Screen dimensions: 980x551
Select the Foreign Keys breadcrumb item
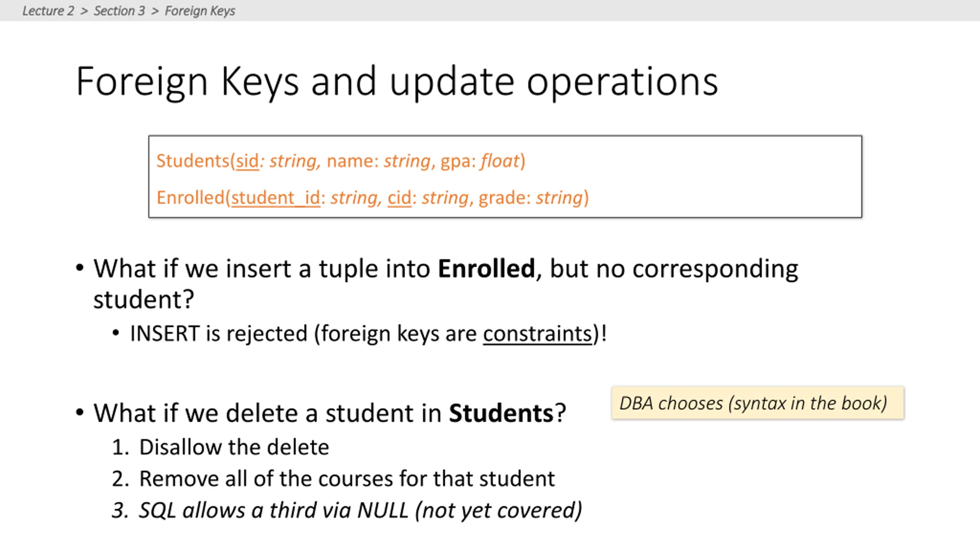click(200, 11)
